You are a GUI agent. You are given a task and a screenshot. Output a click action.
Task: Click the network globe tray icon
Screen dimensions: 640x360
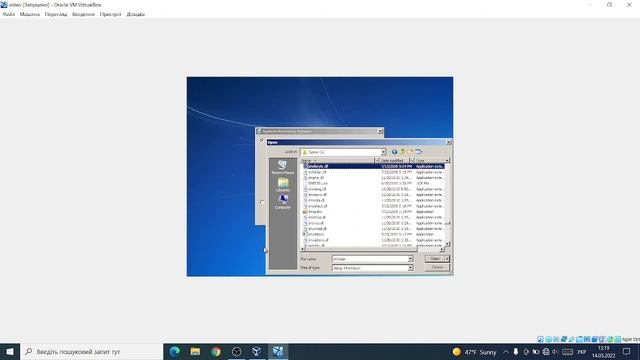click(x=546, y=352)
